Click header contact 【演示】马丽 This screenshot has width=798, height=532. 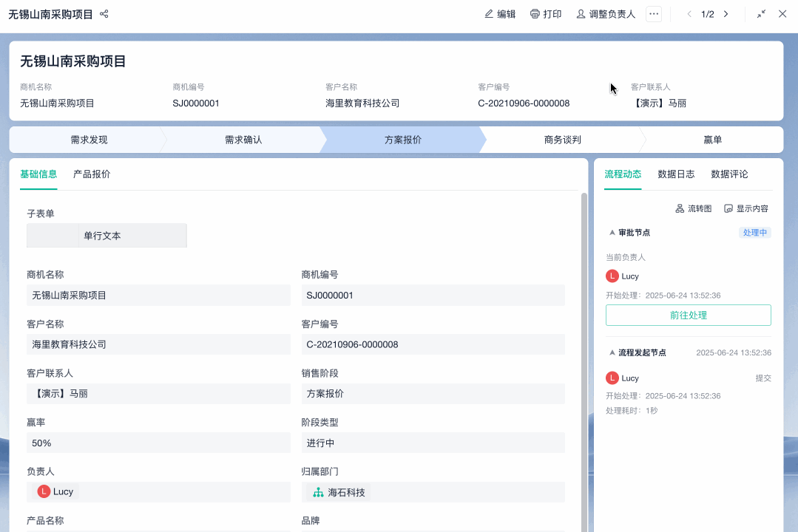(658, 103)
